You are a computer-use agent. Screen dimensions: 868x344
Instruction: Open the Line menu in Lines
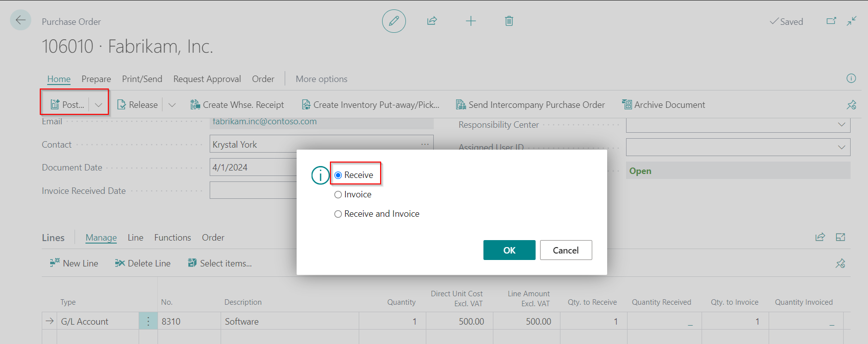coord(135,238)
